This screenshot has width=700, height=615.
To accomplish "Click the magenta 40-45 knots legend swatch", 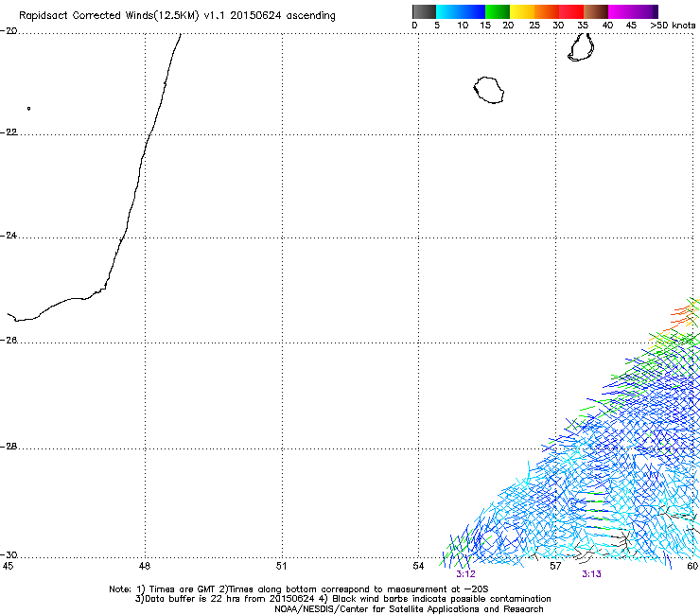I will click(x=621, y=11).
